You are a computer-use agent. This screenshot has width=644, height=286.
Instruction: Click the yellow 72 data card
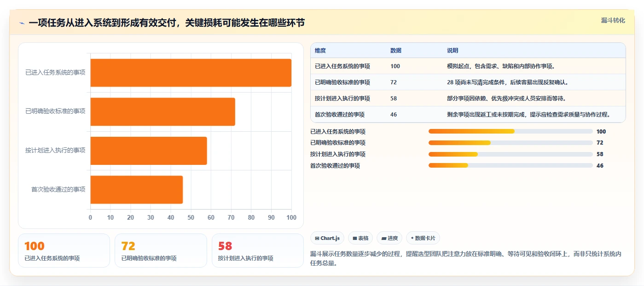(x=161, y=251)
